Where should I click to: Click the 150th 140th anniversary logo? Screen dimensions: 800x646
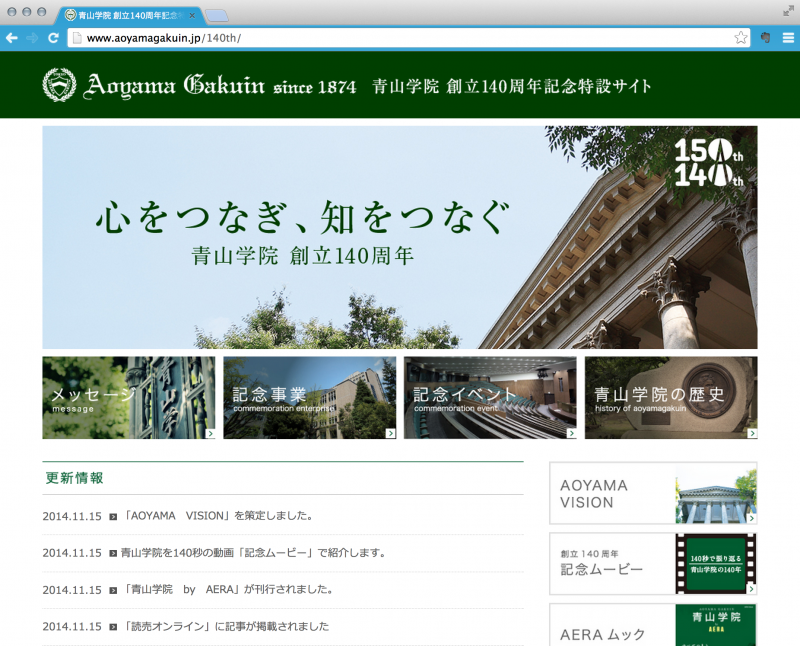[709, 163]
